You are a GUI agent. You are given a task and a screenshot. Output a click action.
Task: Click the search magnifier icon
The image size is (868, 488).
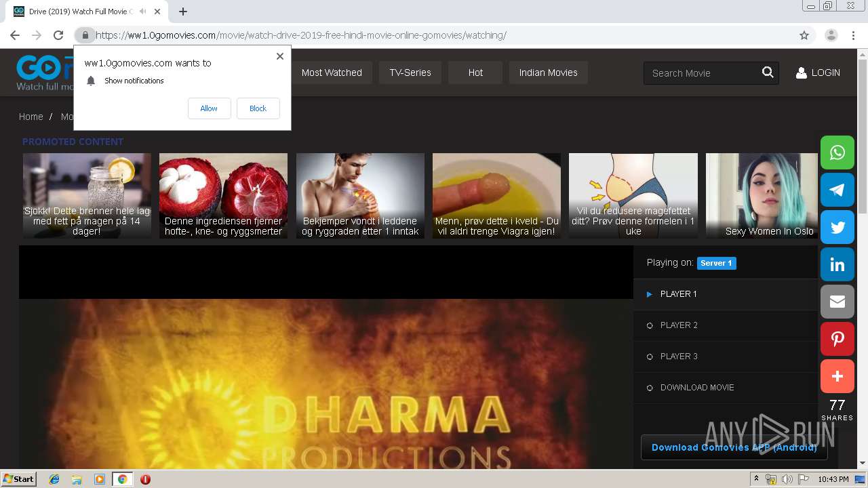tap(768, 73)
